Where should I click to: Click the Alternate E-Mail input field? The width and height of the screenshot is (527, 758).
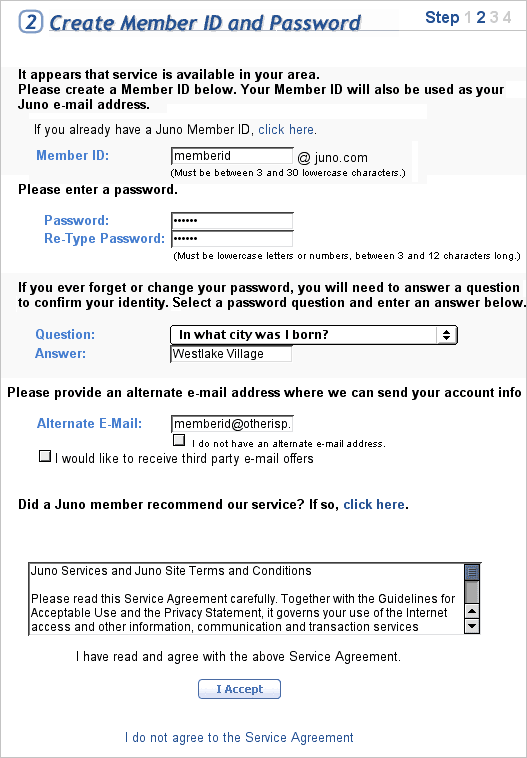tap(232, 424)
